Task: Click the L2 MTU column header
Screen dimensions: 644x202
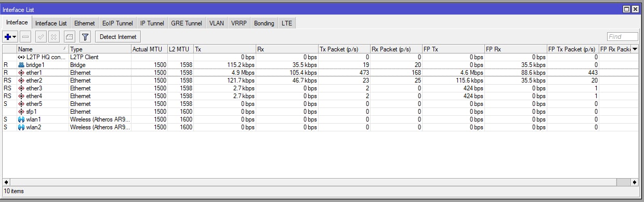Action: click(x=180, y=49)
